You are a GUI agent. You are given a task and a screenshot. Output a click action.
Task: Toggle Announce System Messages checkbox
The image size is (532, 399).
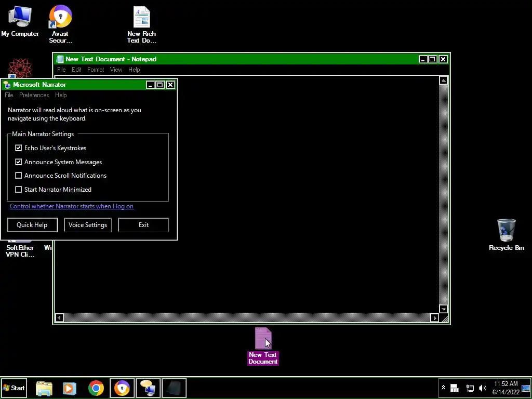(18, 162)
